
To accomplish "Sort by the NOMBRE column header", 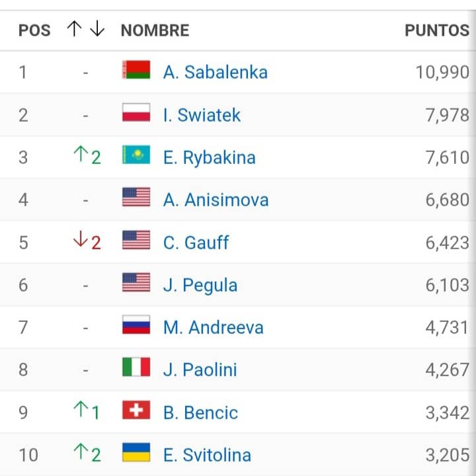I will coord(155,30).
